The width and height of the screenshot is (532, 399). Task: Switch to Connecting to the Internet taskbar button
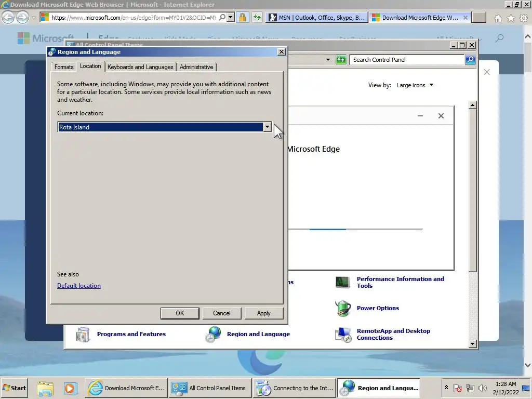tap(294, 388)
